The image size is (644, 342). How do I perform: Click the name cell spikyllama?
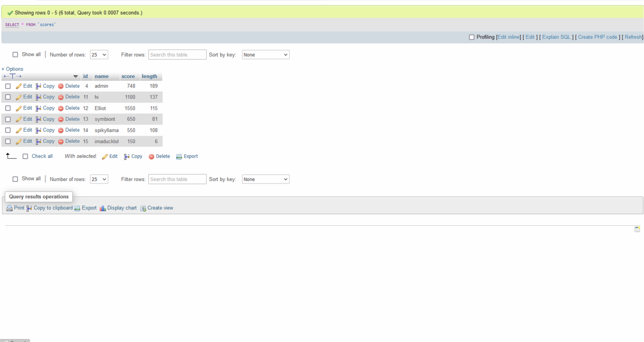click(x=106, y=130)
